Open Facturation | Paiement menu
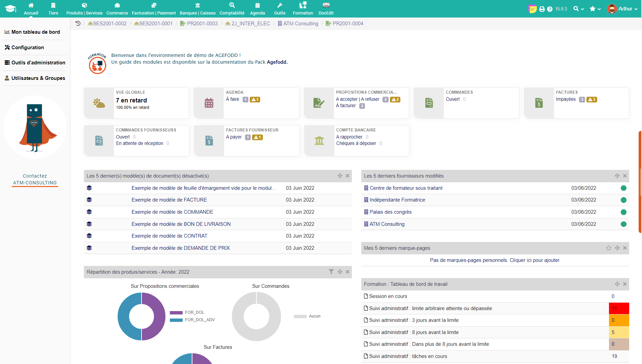 coord(154,9)
